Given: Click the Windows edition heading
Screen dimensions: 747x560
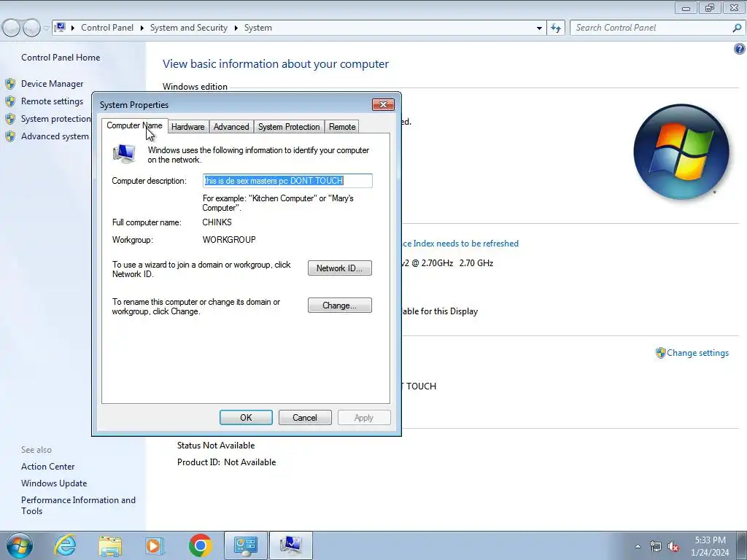Looking at the screenshot, I should (195, 87).
